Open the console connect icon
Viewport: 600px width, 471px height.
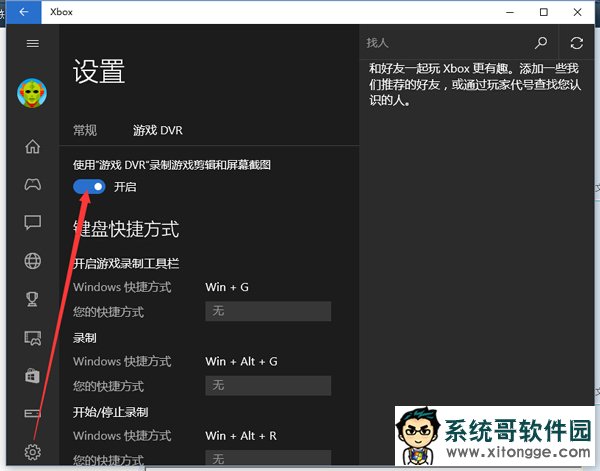click(33, 414)
